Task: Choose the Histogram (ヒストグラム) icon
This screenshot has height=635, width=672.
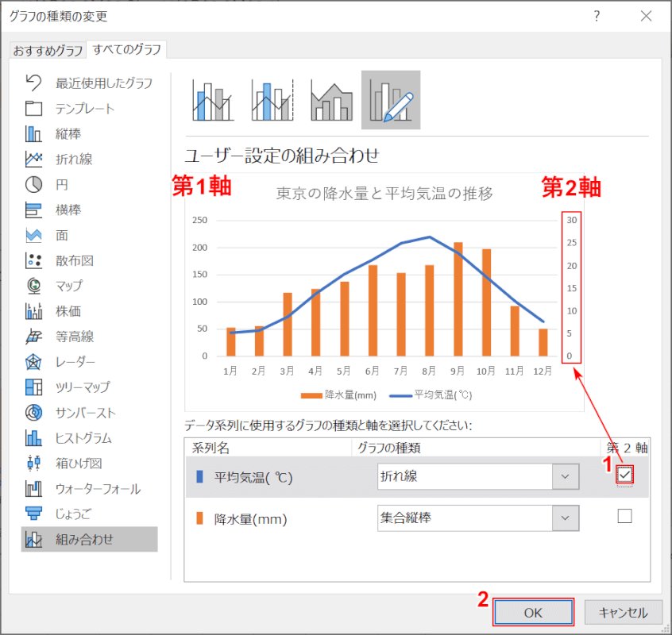Action: pos(33,438)
